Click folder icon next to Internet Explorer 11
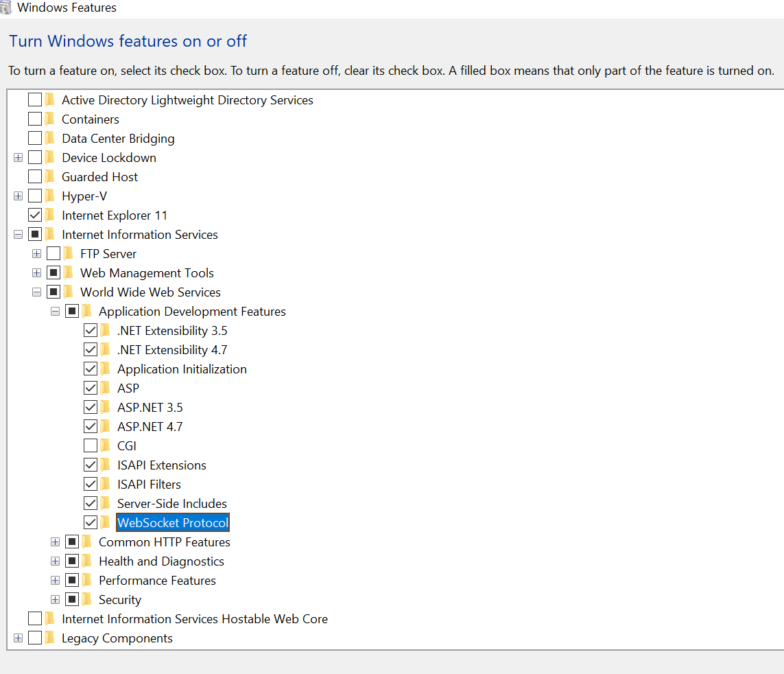Viewport: 784px width, 674px height. tap(49, 215)
